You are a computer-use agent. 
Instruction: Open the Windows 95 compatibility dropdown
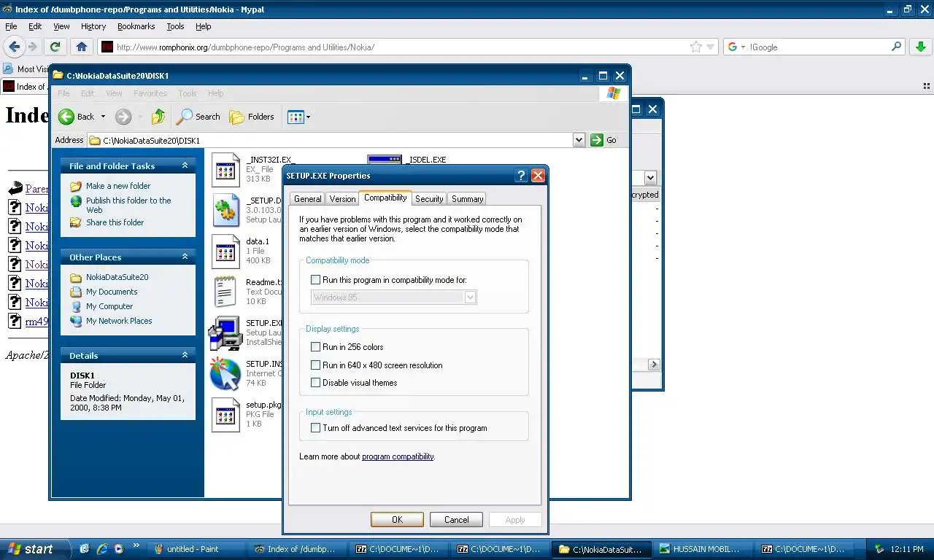(x=470, y=297)
